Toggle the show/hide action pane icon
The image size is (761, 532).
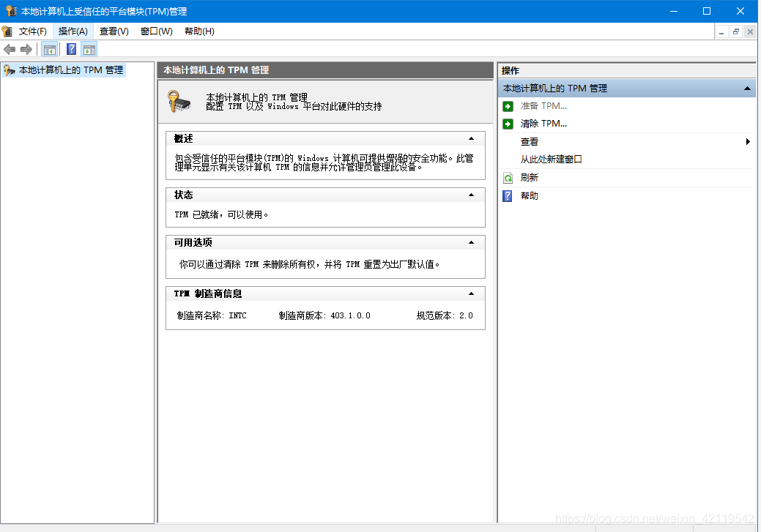(89, 49)
